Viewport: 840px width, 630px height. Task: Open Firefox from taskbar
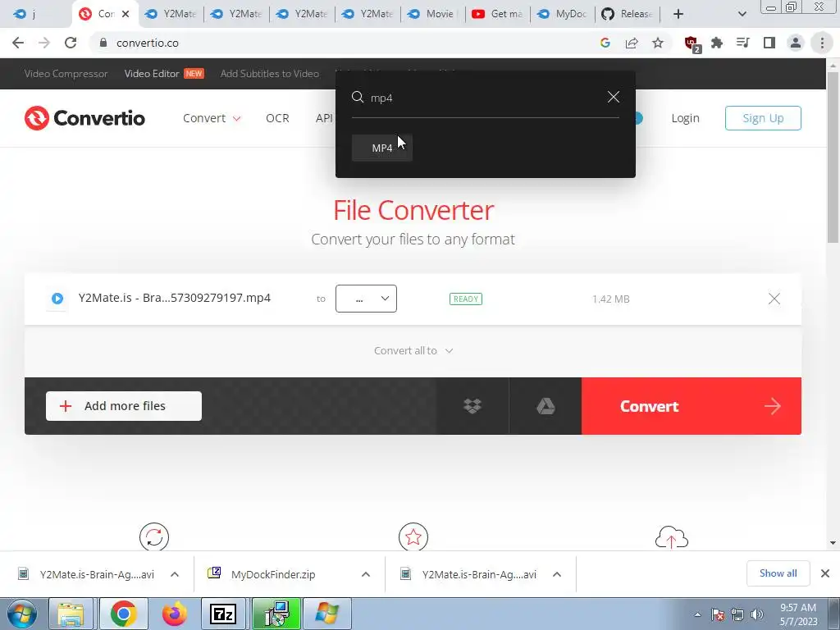[x=174, y=614]
